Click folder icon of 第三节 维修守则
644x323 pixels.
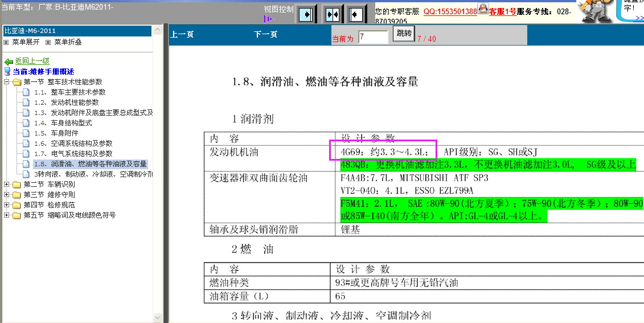[x=17, y=195]
